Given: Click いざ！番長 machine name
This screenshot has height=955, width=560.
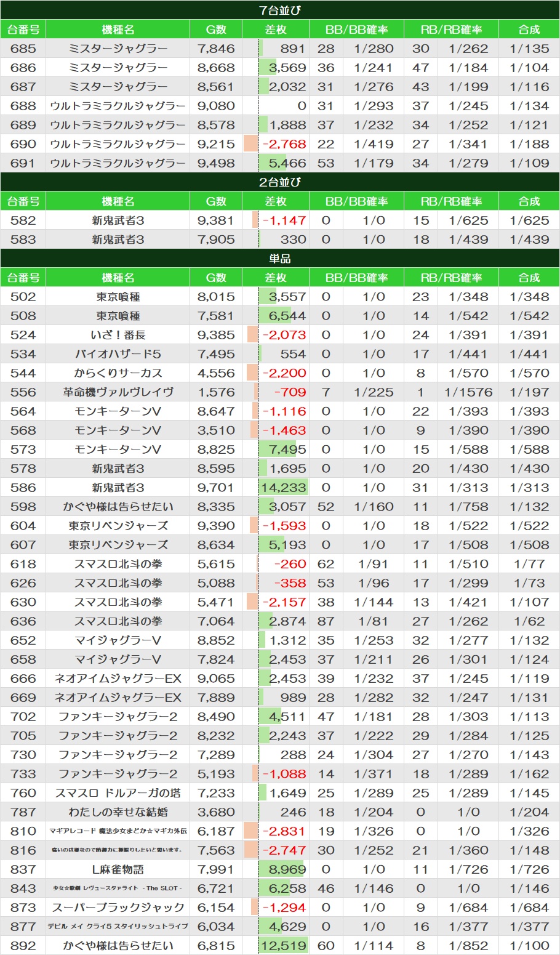Looking at the screenshot, I should click(118, 335).
